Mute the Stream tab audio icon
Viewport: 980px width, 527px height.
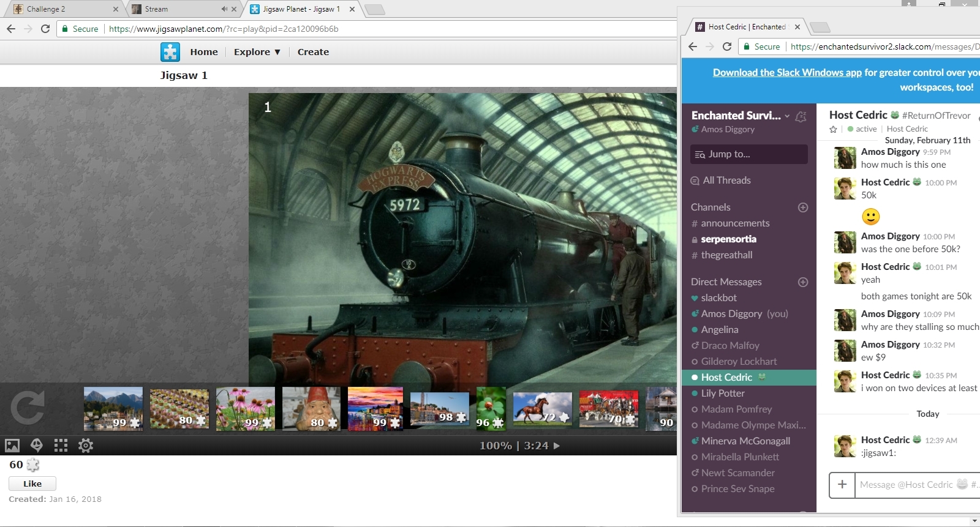224,9
